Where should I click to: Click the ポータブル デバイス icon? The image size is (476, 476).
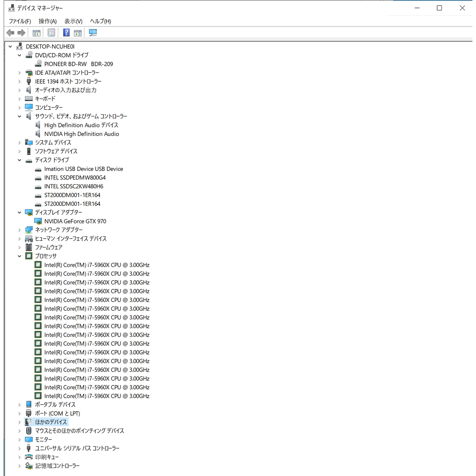tap(29, 405)
